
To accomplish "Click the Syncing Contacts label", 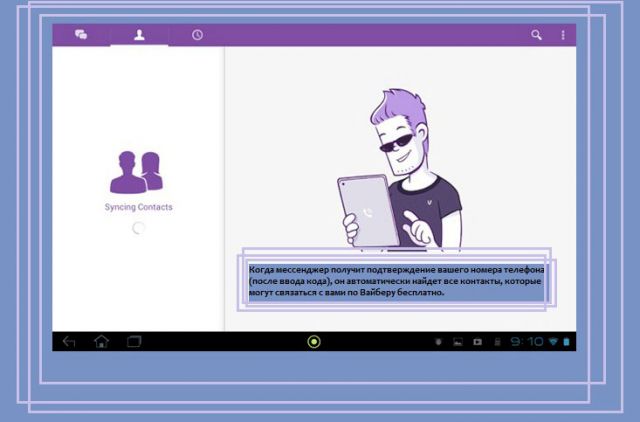I will point(138,207).
